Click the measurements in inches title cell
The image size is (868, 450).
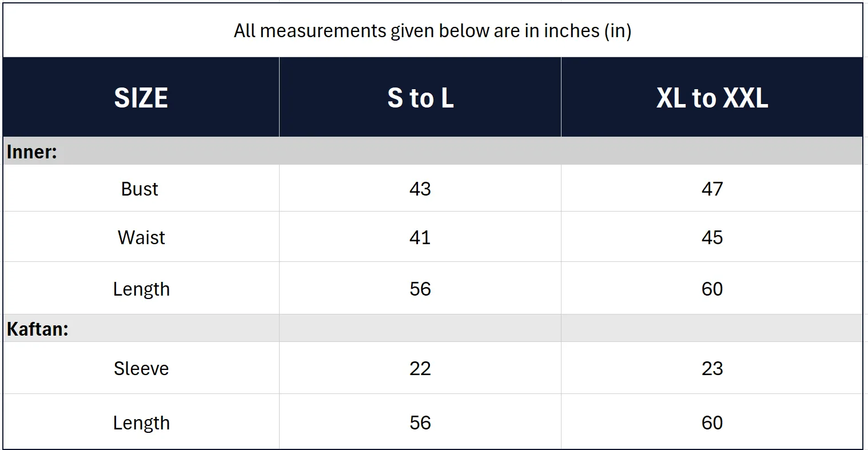click(x=432, y=31)
